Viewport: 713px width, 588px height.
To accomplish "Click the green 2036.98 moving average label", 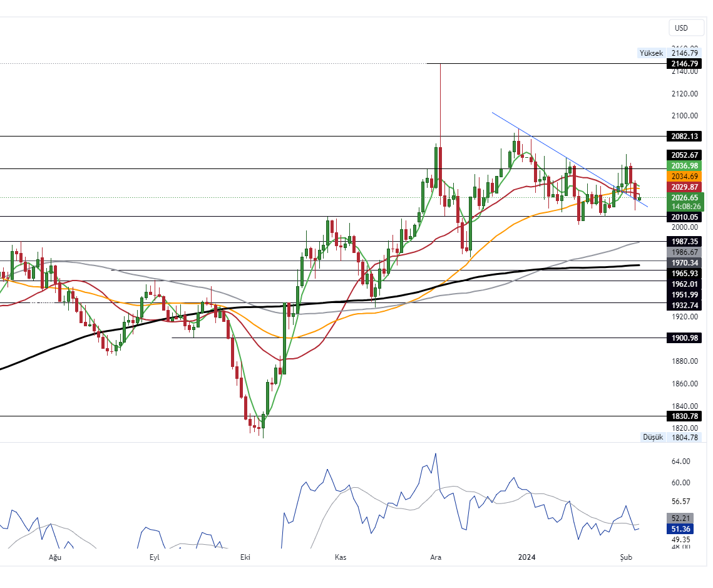I will [x=684, y=166].
